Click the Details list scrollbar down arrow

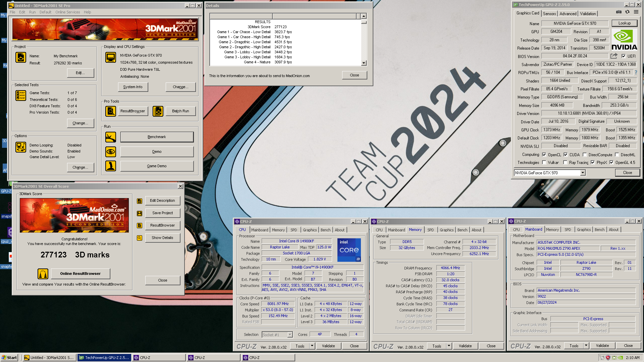coord(364,63)
